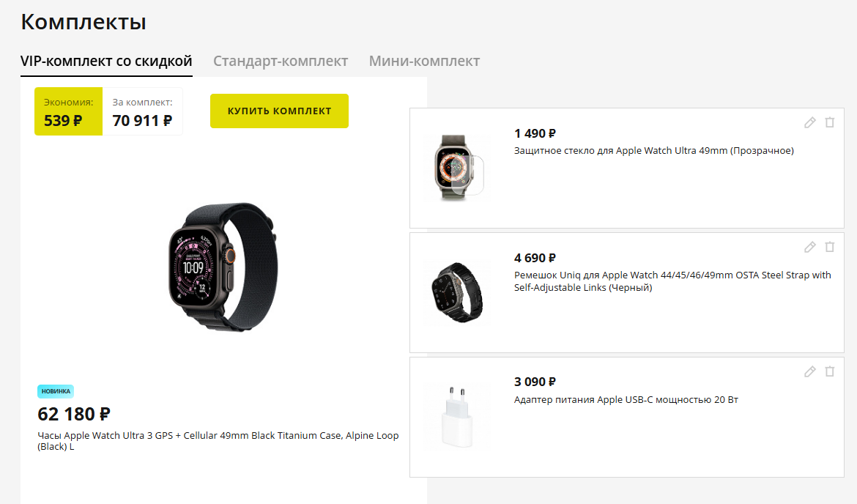Delete the protective glass item from bundle
The width and height of the screenshot is (857, 504).
click(x=830, y=122)
